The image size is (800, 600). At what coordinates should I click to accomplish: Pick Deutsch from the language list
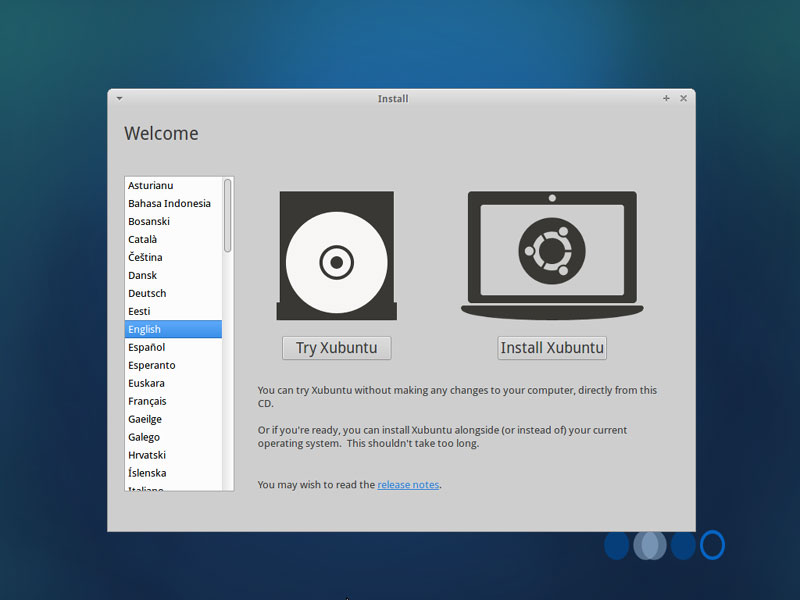coord(147,293)
